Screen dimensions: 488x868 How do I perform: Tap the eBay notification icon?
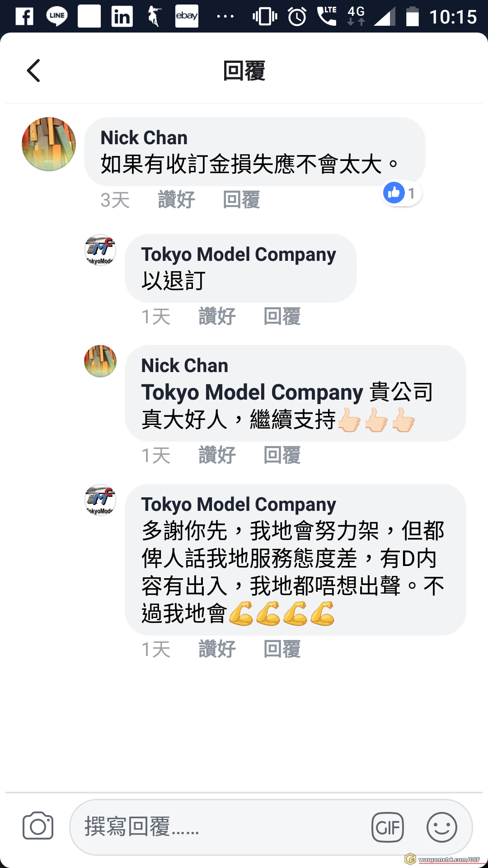pyautogui.click(x=187, y=17)
